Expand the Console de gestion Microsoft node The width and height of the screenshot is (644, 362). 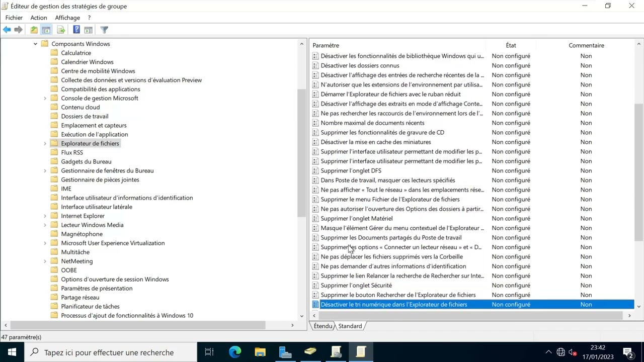coord(45,98)
